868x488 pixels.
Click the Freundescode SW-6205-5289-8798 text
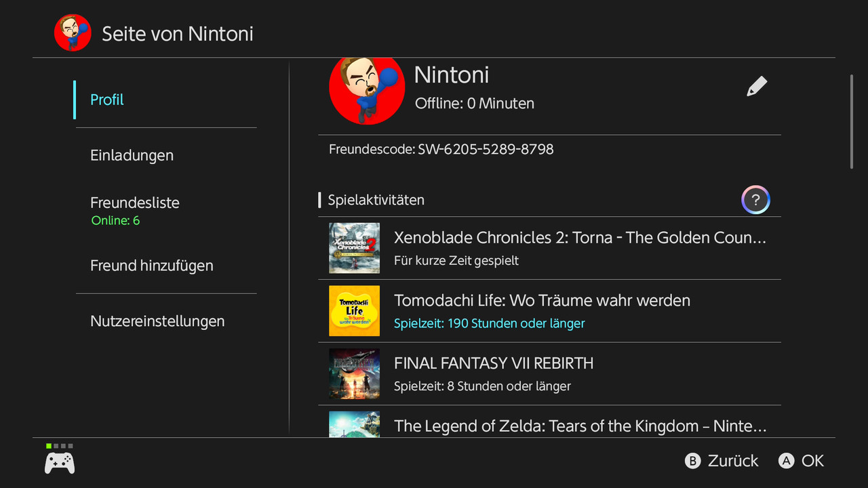[x=441, y=149]
